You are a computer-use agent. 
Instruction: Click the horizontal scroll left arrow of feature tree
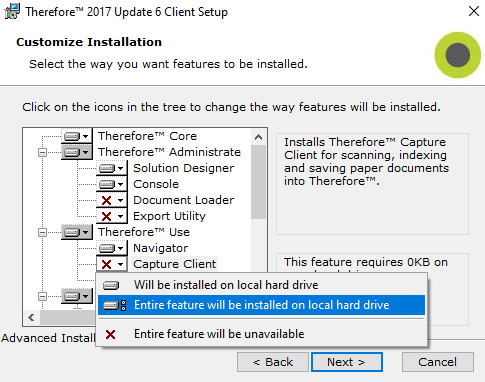pyautogui.click(x=32, y=317)
